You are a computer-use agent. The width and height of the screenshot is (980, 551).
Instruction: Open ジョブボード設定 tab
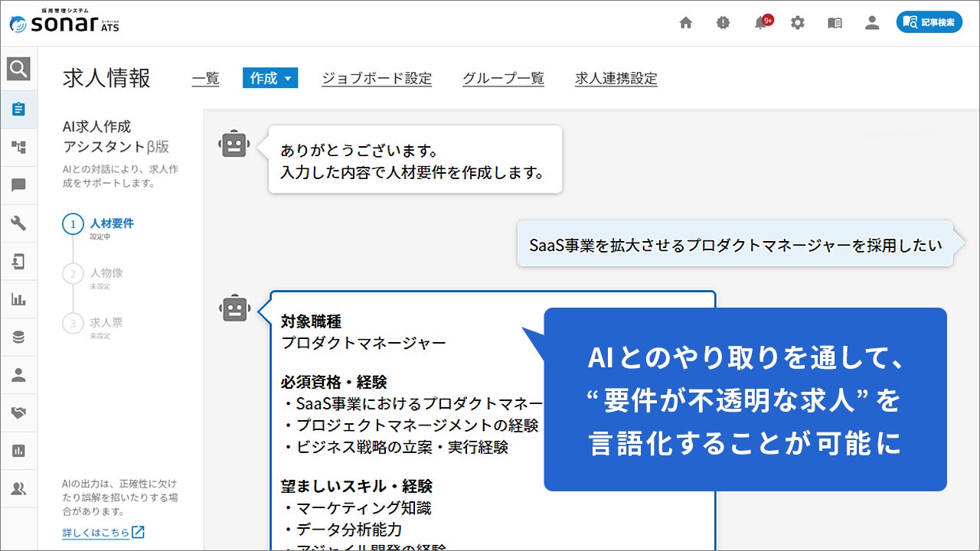[x=377, y=78]
